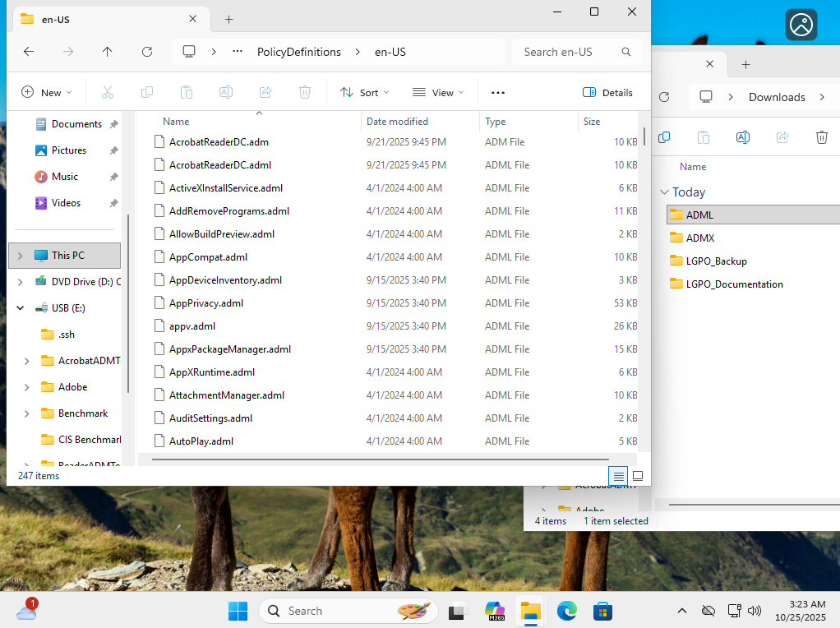This screenshot has height=628, width=840.
Task: Click the Windows Start button
Action: point(238,611)
